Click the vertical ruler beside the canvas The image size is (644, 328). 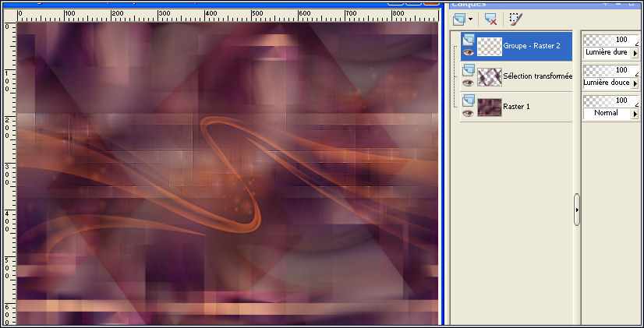pyautogui.click(x=10, y=173)
